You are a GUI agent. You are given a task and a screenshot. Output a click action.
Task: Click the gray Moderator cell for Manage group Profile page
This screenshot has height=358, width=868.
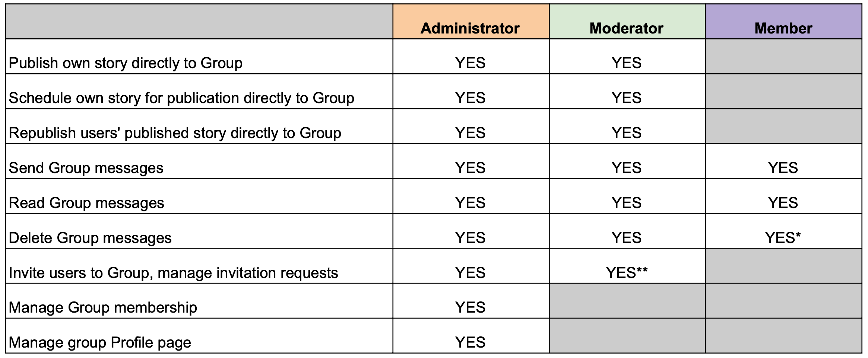(x=627, y=336)
